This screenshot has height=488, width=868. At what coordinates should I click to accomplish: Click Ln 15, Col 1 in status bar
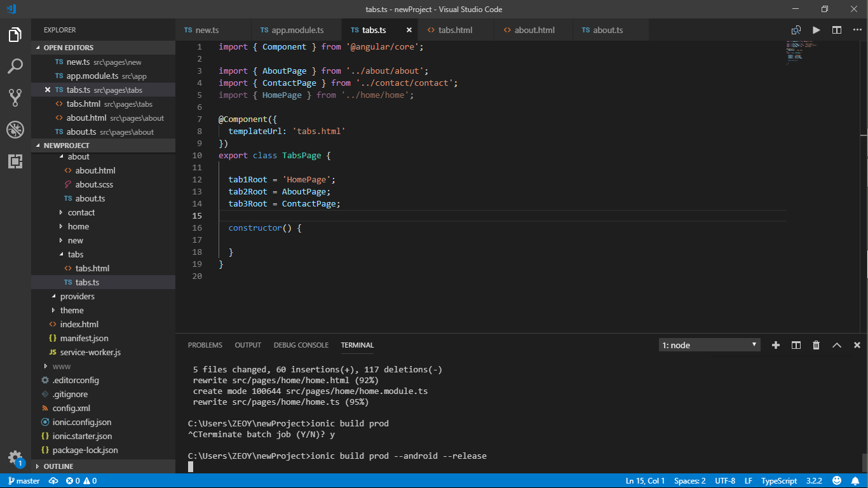(645, 481)
